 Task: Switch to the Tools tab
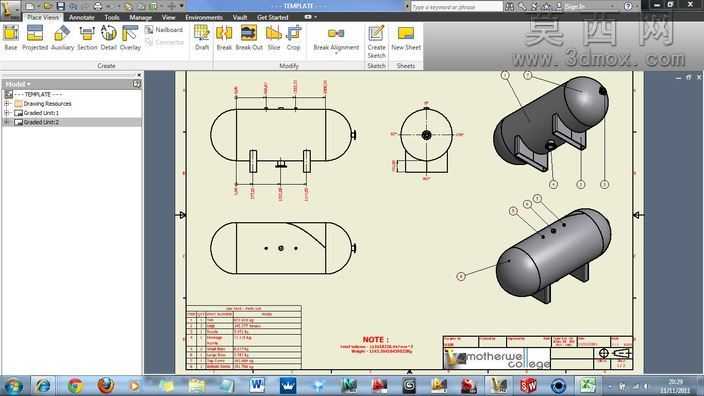pyautogui.click(x=112, y=17)
